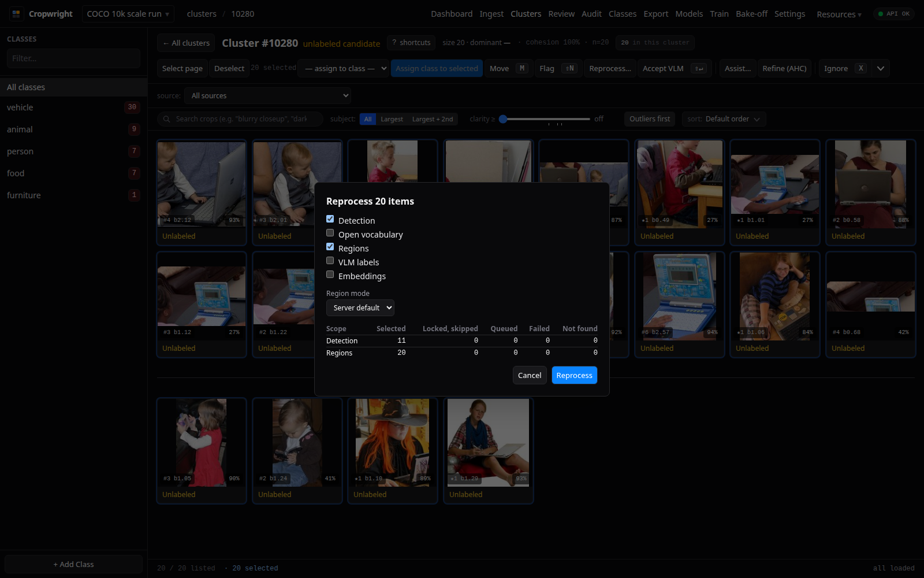Image resolution: width=924 pixels, height=578 pixels.
Task: Click the Cropwright logo icon
Action: 16,14
